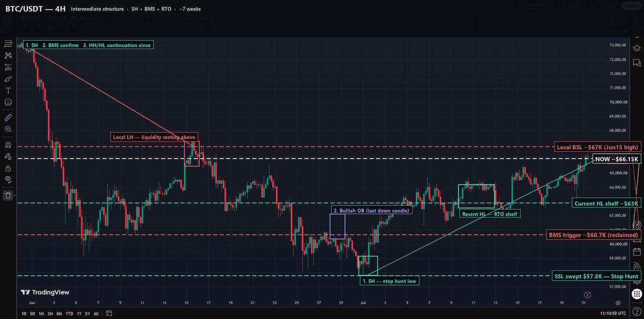Toggle magnet mode for drawings
644x319 pixels.
8,144
